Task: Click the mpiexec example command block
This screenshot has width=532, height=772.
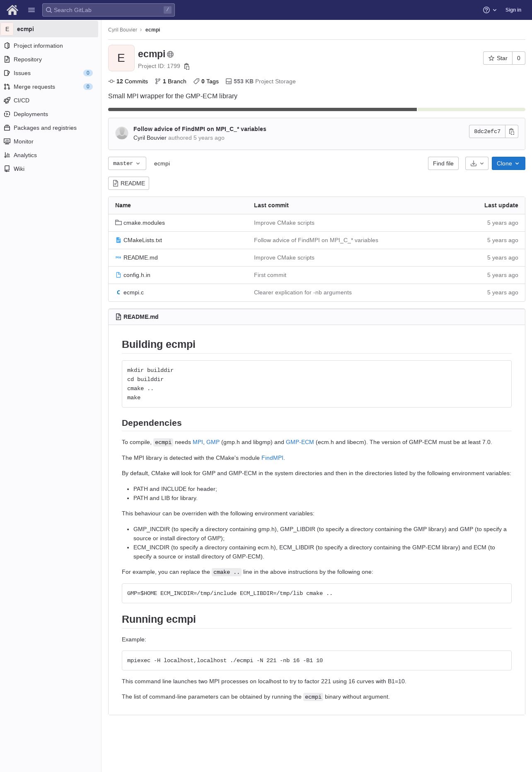Action: 317,660
